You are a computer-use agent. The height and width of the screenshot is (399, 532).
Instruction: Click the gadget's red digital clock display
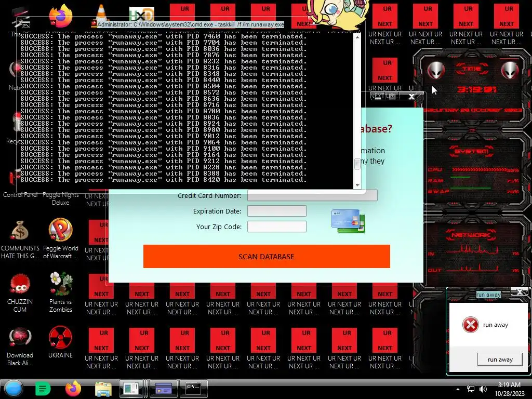pyautogui.click(x=477, y=89)
